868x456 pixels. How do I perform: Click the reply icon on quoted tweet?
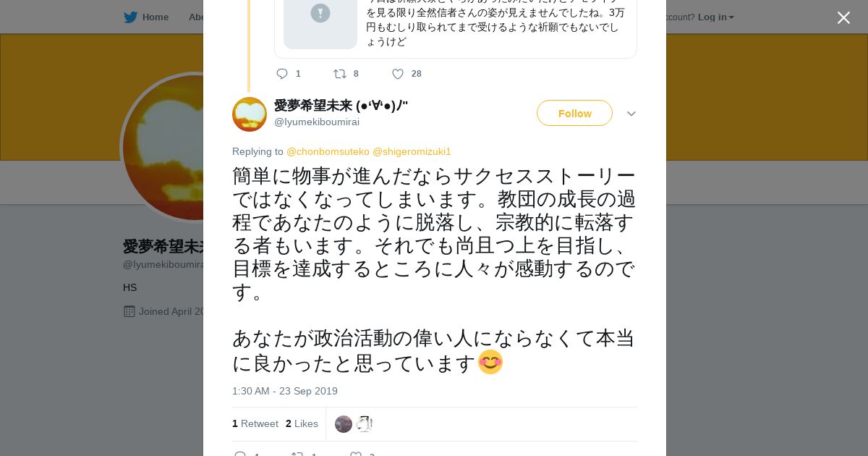pyautogui.click(x=282, y=74)
